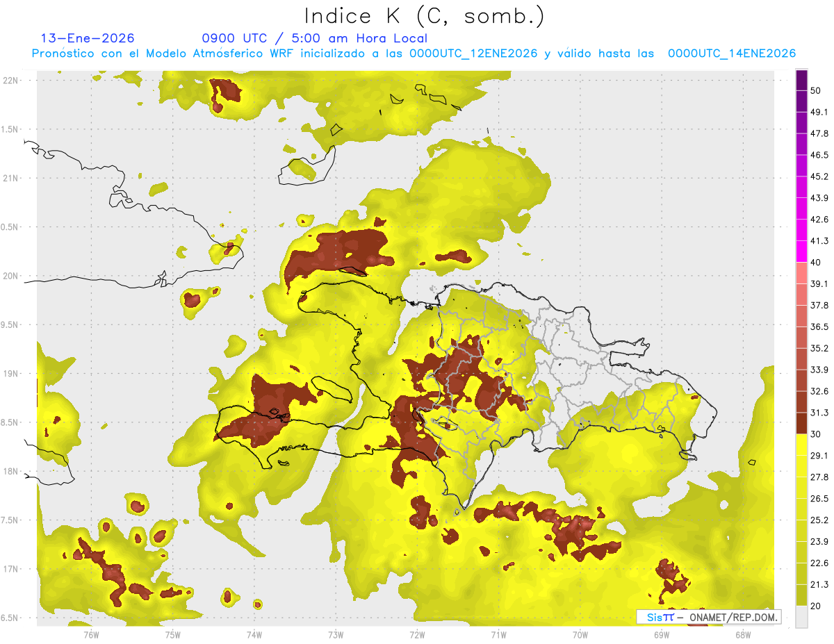834x644 pixels.
Task: Click the latitude axis label '19N'
Action: (x=10, y=374)
